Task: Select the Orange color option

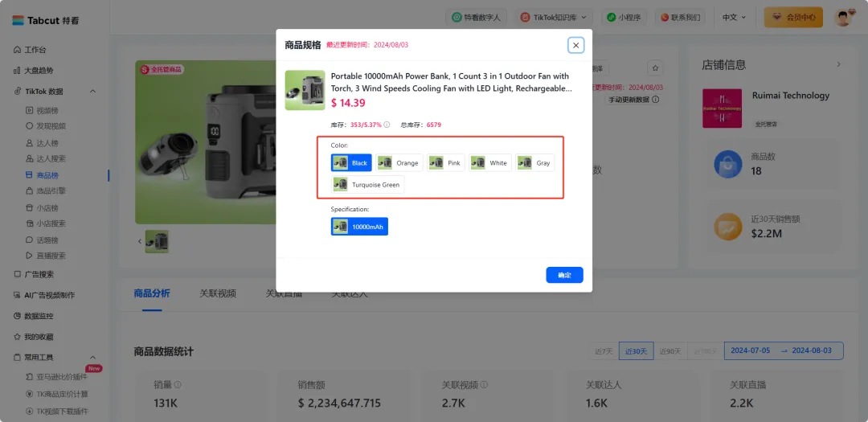Action: pyautogui.click(x=399, y=163)
